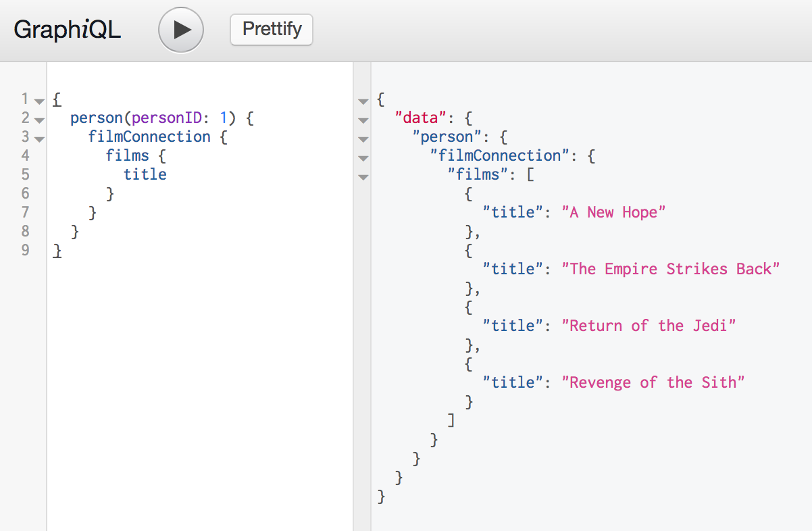Fold the "filmConnection" object in results

pos(363,159)
